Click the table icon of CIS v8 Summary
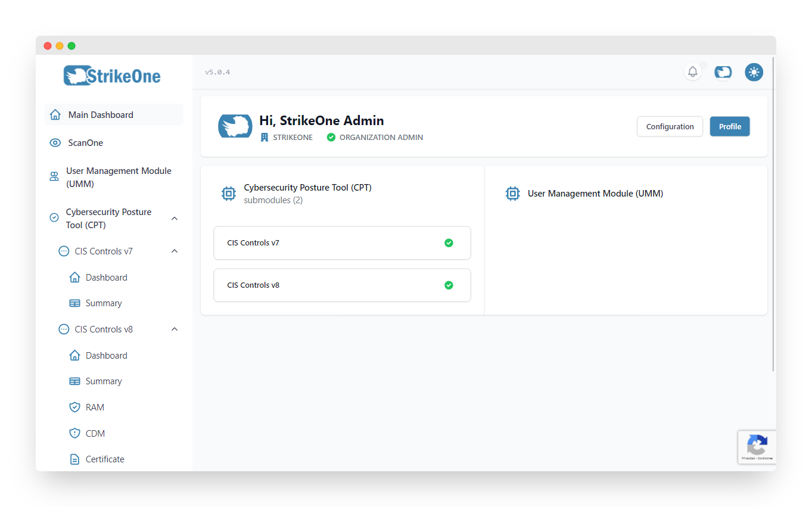This screenshot has width=812, height=507. click(74, 381)
